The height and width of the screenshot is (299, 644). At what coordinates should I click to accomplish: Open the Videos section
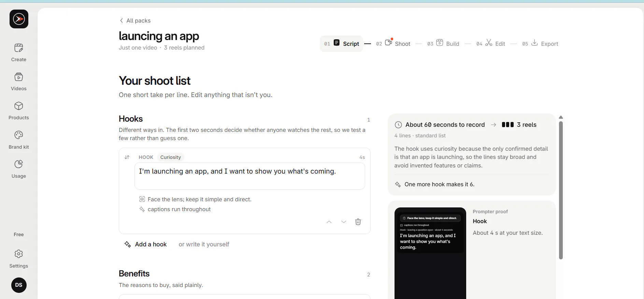point(19,82)
